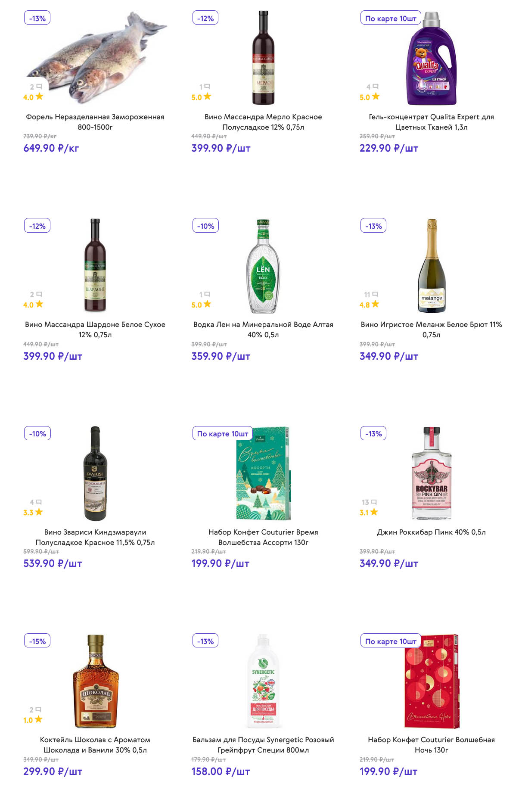
Task: Click the star rating on Шоколав cocktail
Action: pyautogui.click(x=39, y=719)
